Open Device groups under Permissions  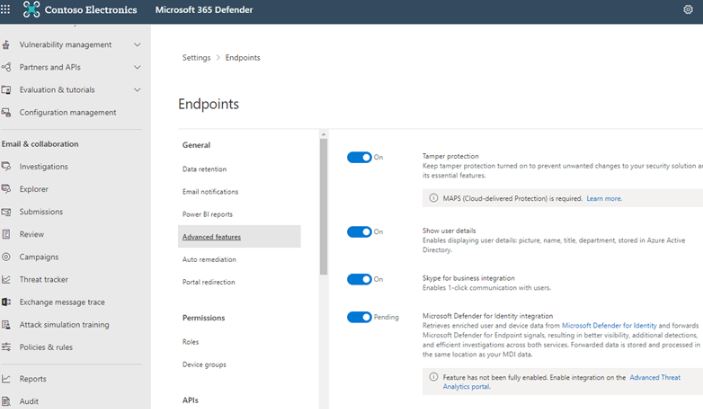click(204, 365)
